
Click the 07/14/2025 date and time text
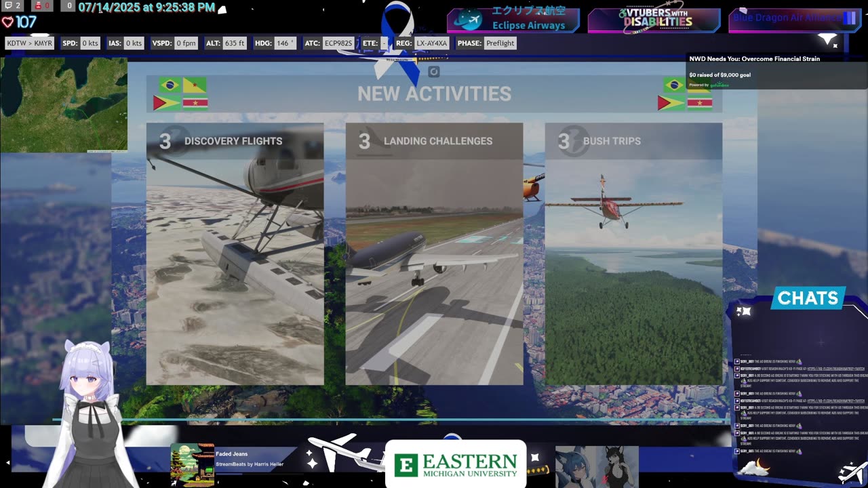pos(146,8)
